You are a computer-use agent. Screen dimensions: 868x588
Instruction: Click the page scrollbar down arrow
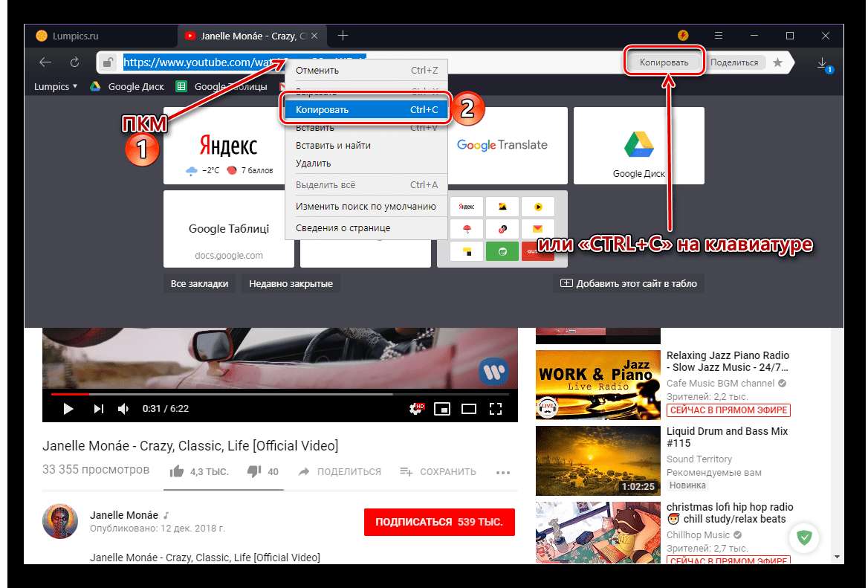tap(837, 557)
